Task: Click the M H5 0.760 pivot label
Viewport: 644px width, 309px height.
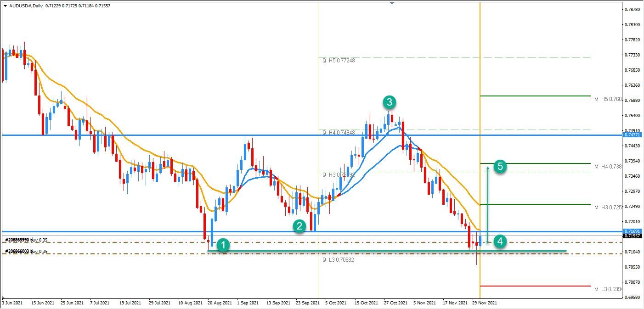Action: [608, 99]
